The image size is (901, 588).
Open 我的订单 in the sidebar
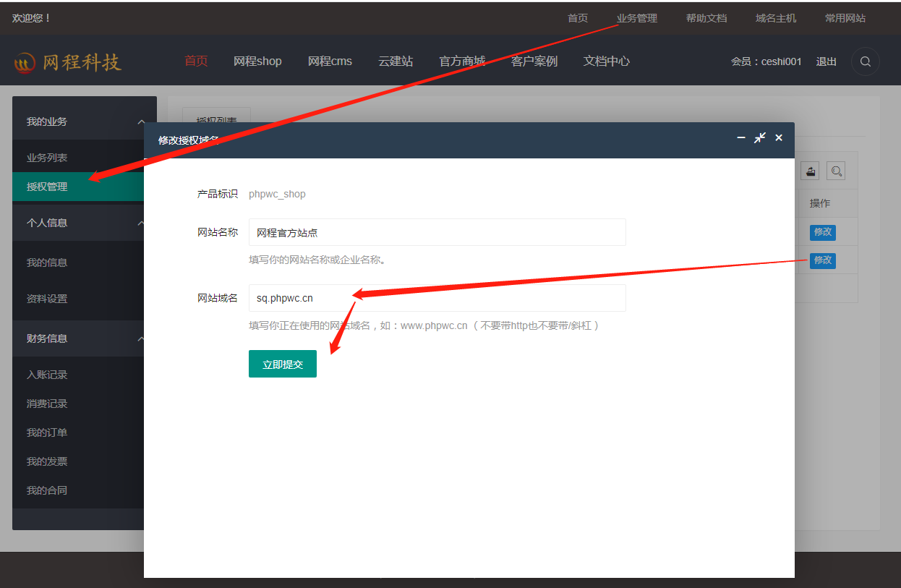(x=47, y=433)
